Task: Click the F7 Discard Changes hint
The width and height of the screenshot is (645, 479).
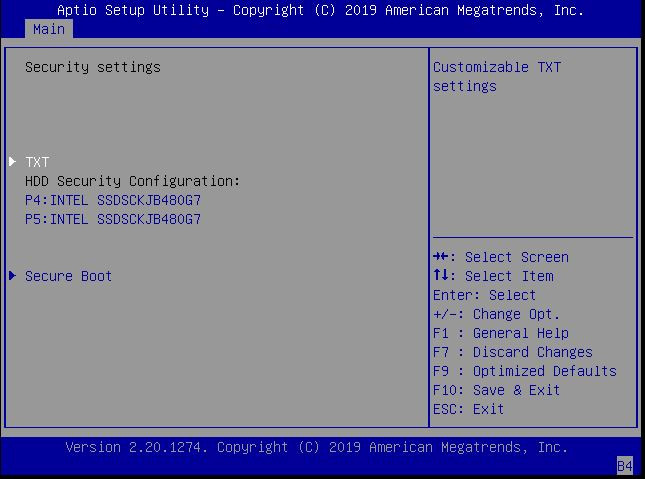Action: pos(513,352)
